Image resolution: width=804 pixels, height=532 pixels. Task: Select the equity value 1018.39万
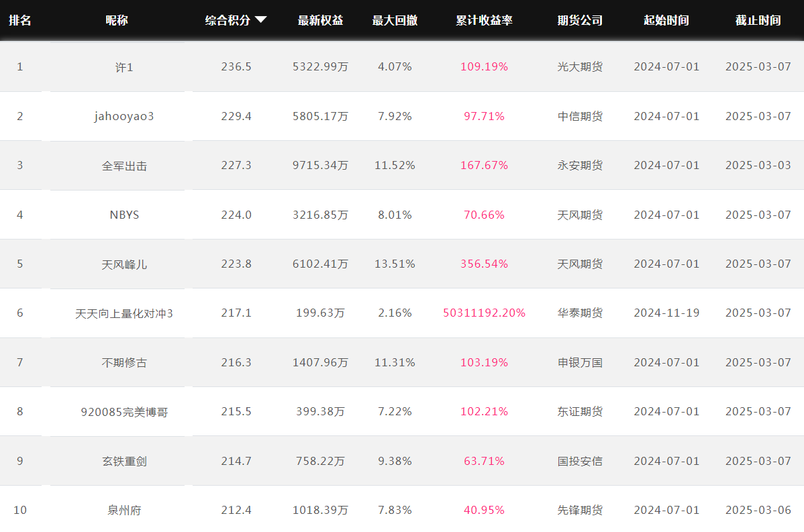pyautogui.click(x=321, y=510)
